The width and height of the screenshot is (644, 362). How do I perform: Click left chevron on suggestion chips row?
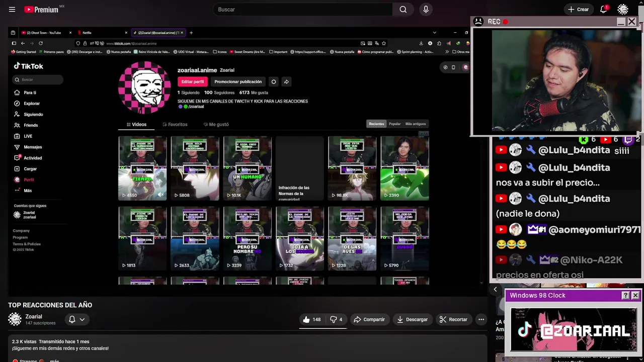(495, 289)
